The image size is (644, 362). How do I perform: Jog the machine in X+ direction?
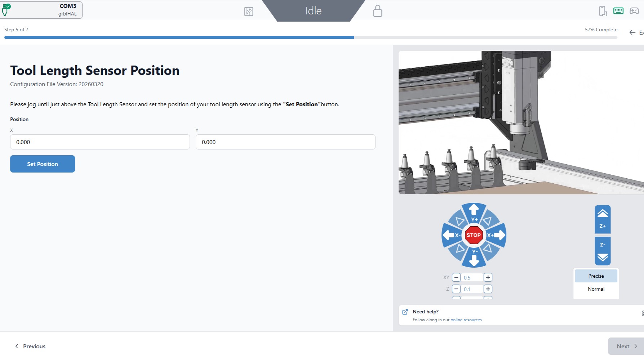pyautogui.click(x=497, y=235)
